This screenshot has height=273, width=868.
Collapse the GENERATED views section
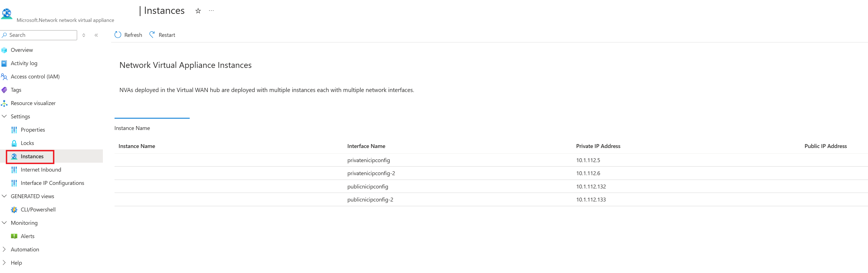point(4,196)
